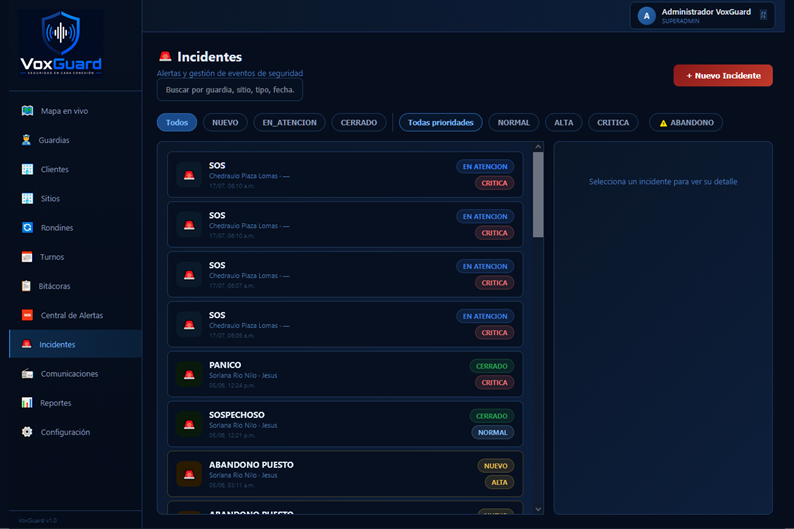Open the Reportes chart icon

point(27,403)
